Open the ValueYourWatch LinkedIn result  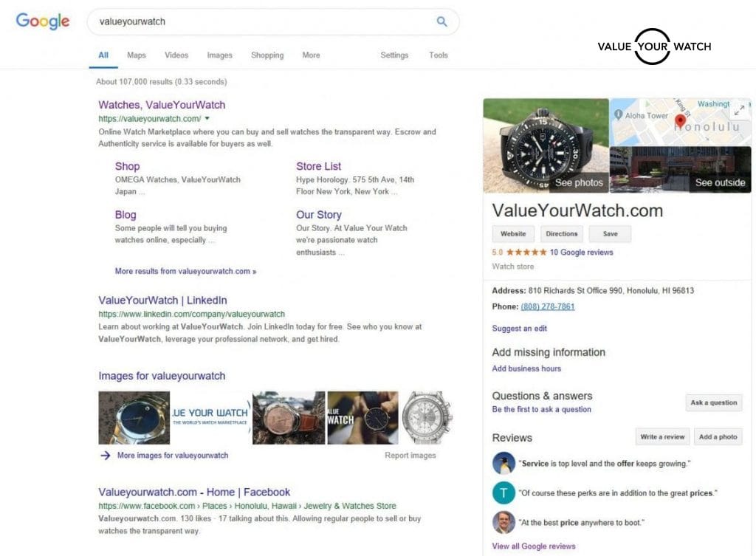(162, 301)
